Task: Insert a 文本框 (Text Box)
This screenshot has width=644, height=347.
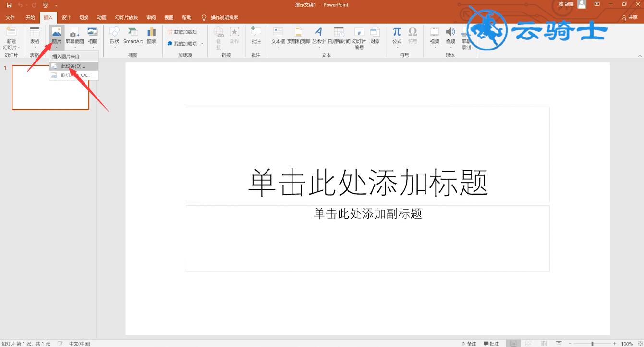Action: click(278, 38)
